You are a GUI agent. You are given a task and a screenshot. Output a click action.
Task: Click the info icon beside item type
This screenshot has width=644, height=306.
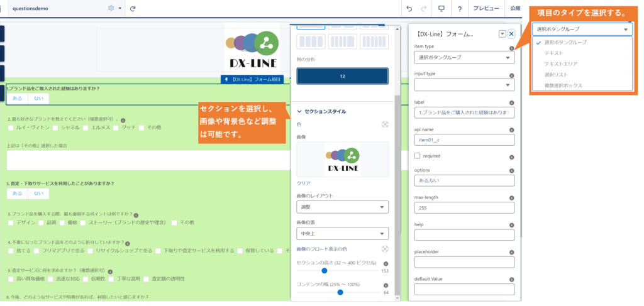[511, 48]
